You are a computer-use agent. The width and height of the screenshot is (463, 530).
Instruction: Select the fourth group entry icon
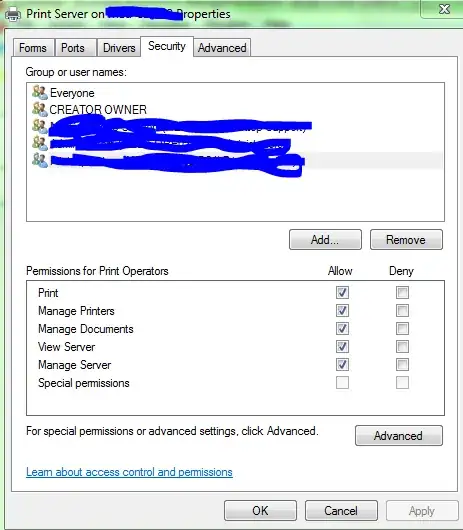click(x=40, y=143)
